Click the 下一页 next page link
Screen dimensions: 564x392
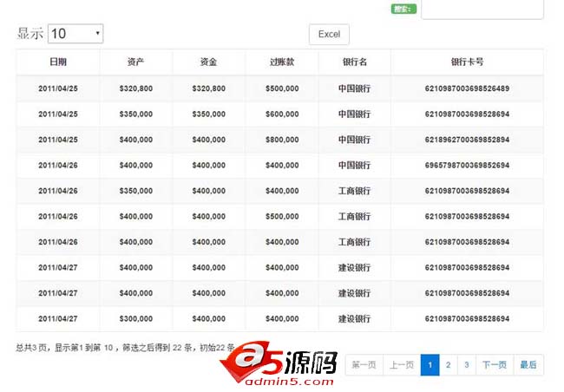coord(495,365)
